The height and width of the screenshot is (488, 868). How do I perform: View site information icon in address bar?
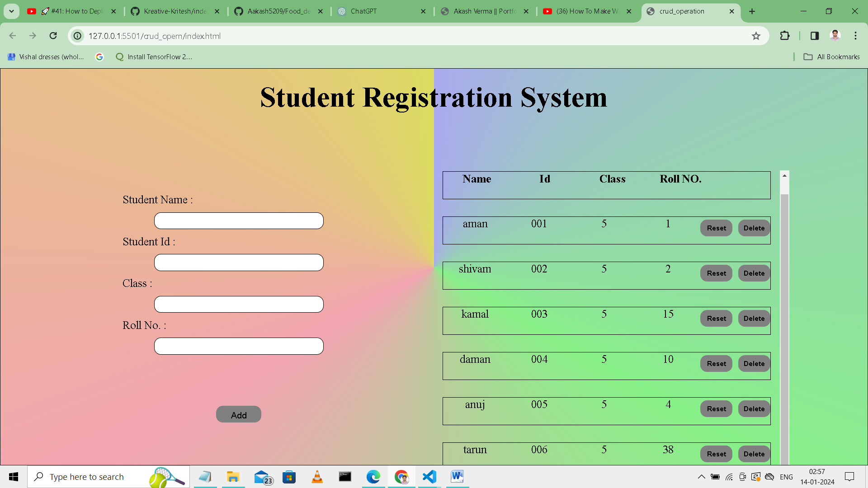click(78, 36)
